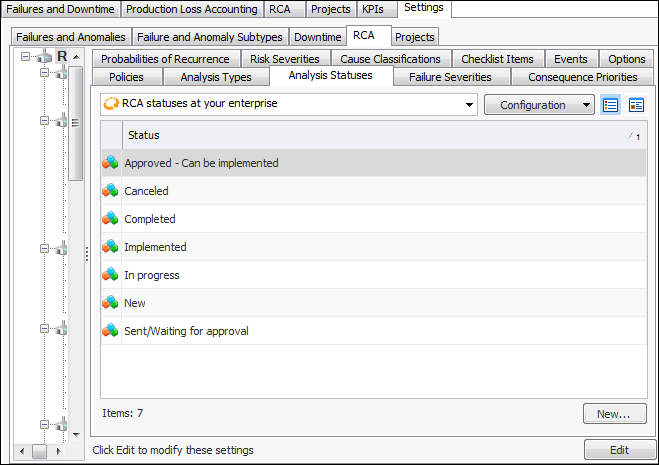Open the top-level Projects tab

pyautogui.click(x=331, y=9)
